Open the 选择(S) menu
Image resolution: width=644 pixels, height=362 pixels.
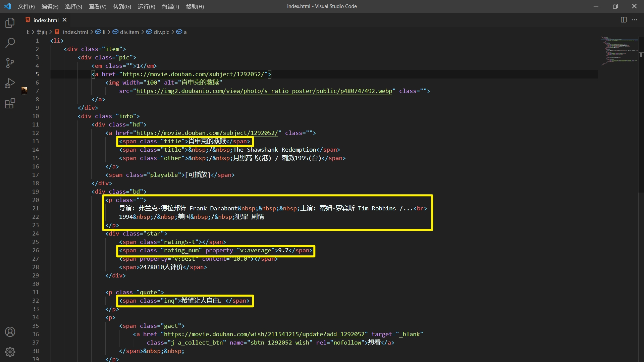point(73,6)
